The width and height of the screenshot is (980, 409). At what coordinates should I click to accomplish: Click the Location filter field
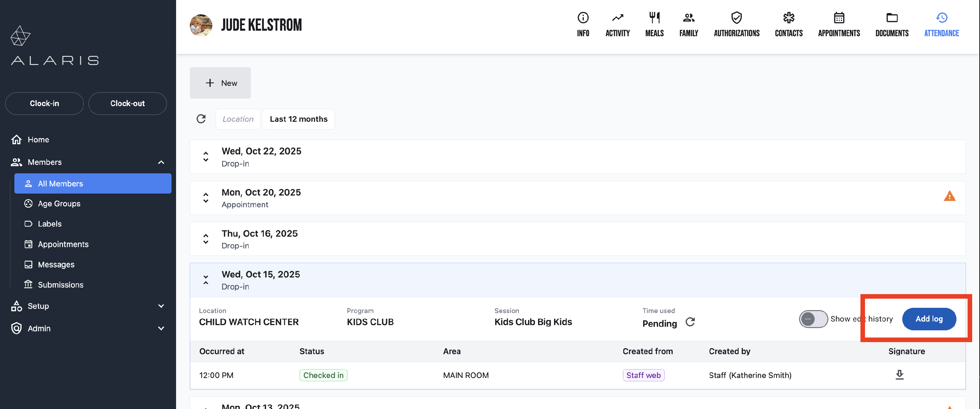(238, 119)
